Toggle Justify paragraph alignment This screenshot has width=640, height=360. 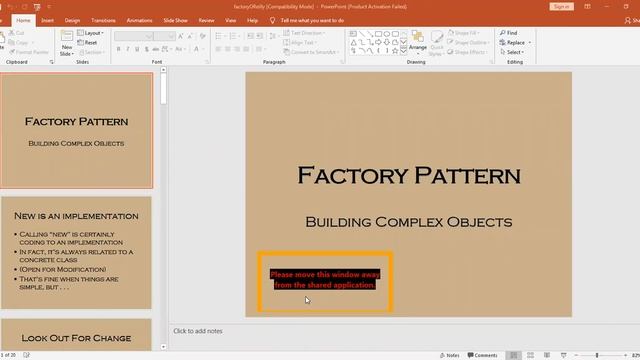[246, 49]
